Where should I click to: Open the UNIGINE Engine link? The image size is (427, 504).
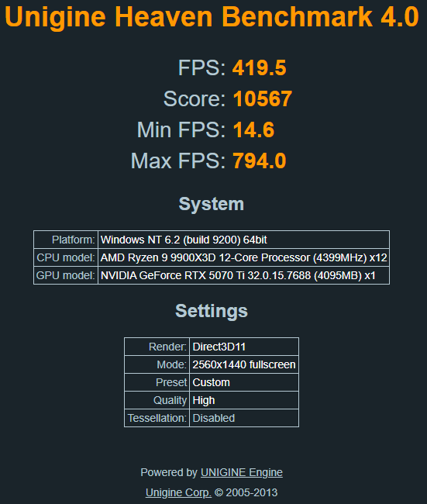242,472
